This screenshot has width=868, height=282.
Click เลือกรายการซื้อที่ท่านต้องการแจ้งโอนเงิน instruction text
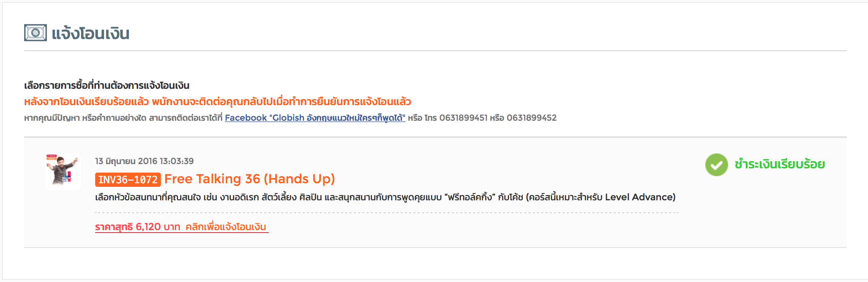(107, 86)
